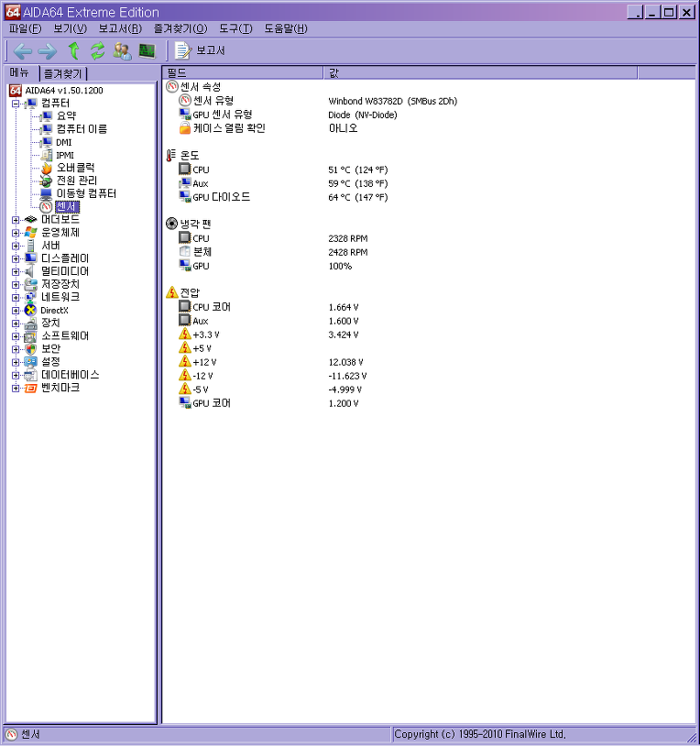700x746 pixels.
Task: Open the 보기(V) menu
Action: (x=70, y=28)
